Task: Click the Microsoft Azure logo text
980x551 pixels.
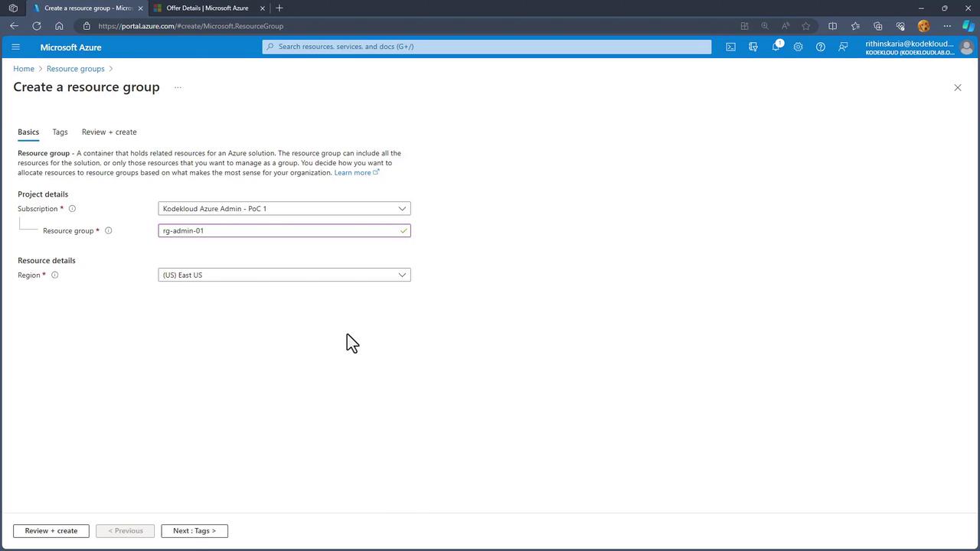Action: [x=70, y=47]
